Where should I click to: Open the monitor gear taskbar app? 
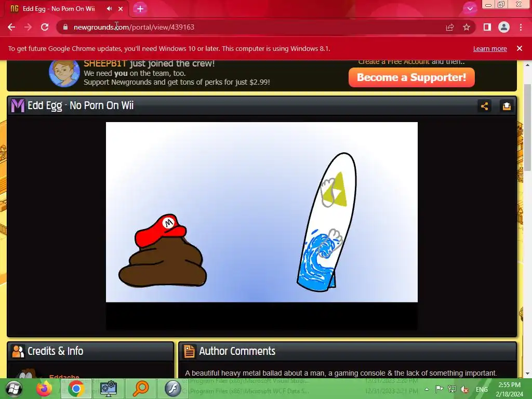pyautogui.click(x=109, y=389)
